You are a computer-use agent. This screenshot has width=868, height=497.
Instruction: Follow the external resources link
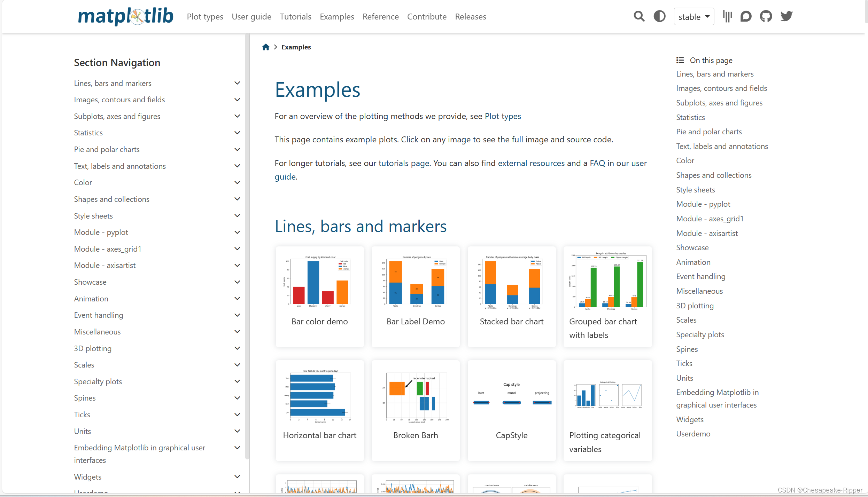531,163
